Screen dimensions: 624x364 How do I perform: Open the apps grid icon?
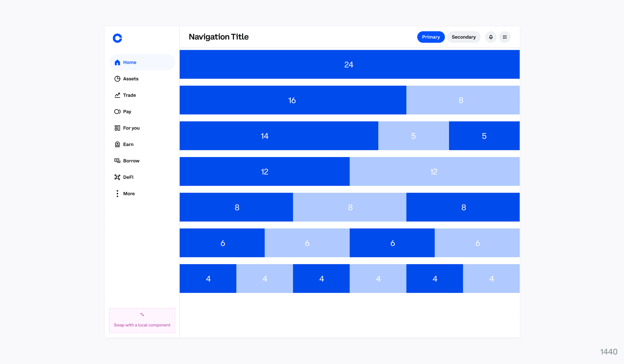(x=505, y=37)
